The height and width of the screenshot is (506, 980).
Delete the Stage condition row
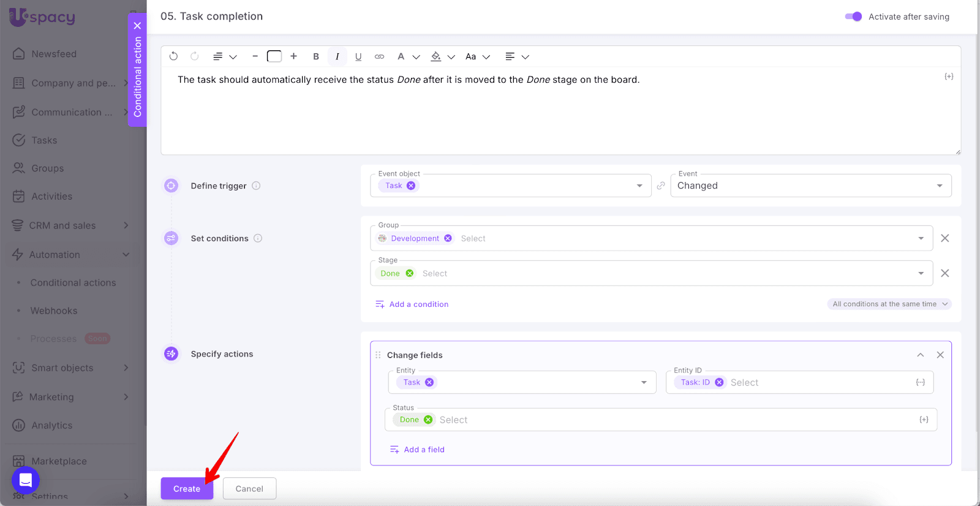(x=944, y=273)
